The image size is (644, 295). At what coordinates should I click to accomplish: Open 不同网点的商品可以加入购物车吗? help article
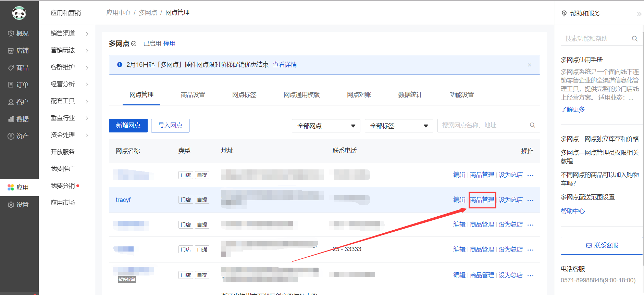[600, 179]
